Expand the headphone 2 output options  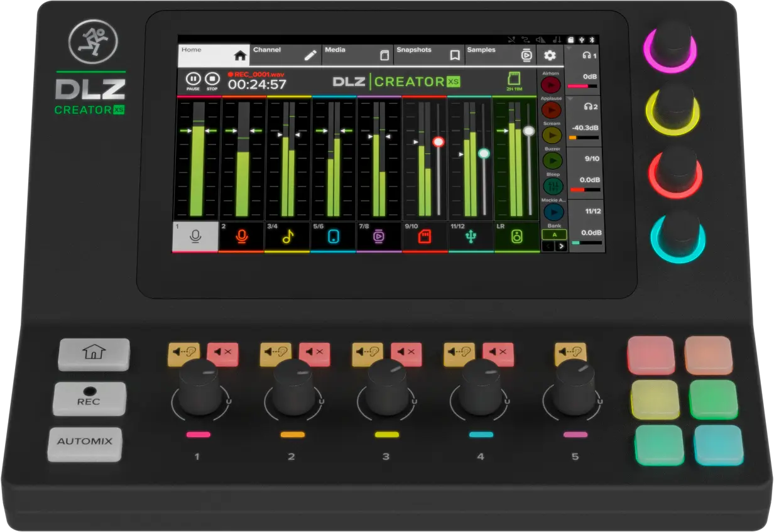coord(569,100)
